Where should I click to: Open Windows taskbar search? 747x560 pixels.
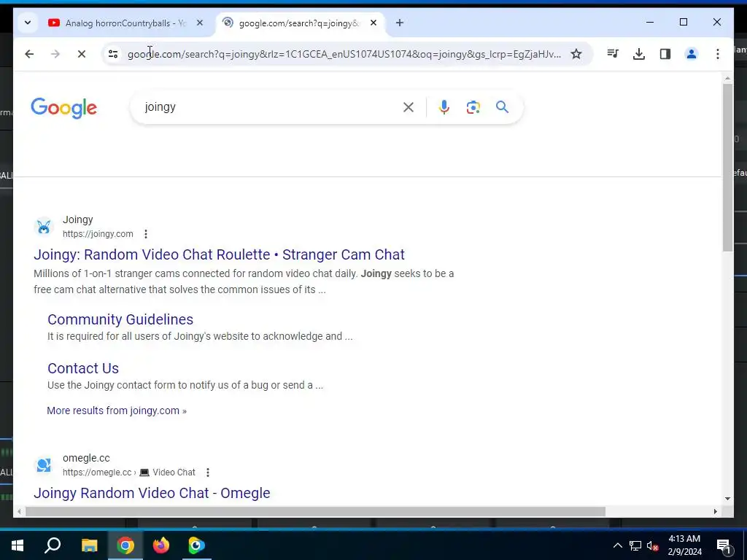[x=53, y=545]
